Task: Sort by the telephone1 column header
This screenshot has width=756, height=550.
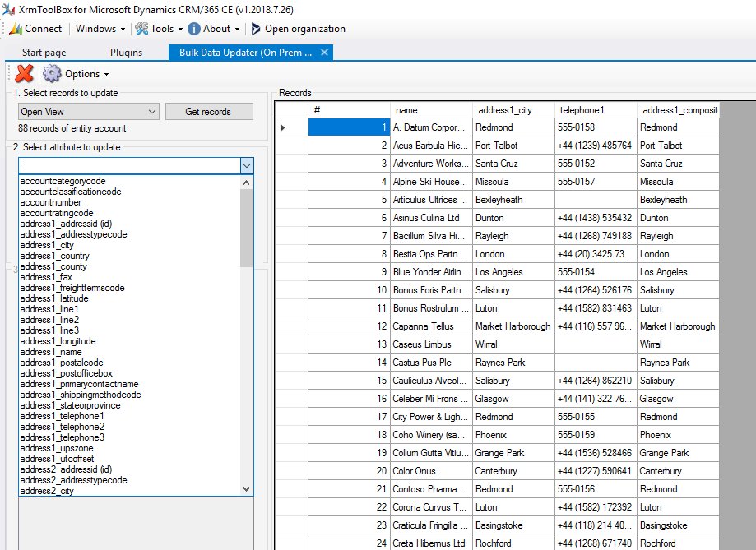Action: tap(596, 110)
